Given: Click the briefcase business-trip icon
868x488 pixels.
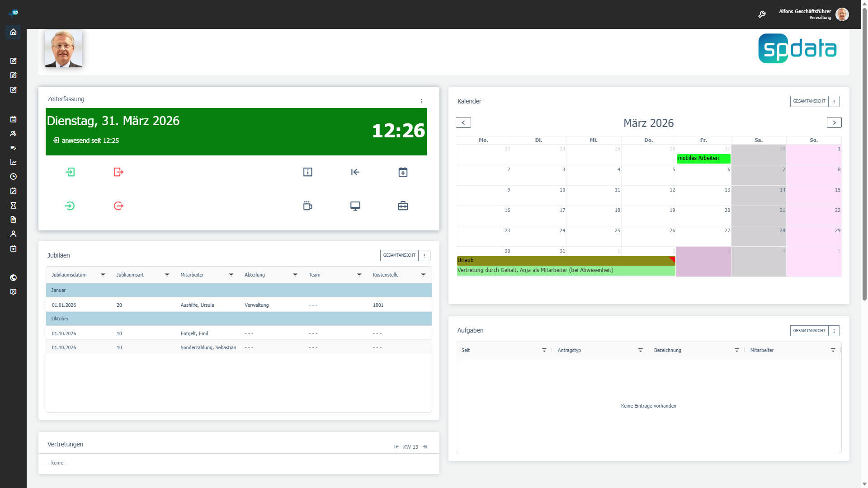Looking at the screenshot, I should (403, 206).
